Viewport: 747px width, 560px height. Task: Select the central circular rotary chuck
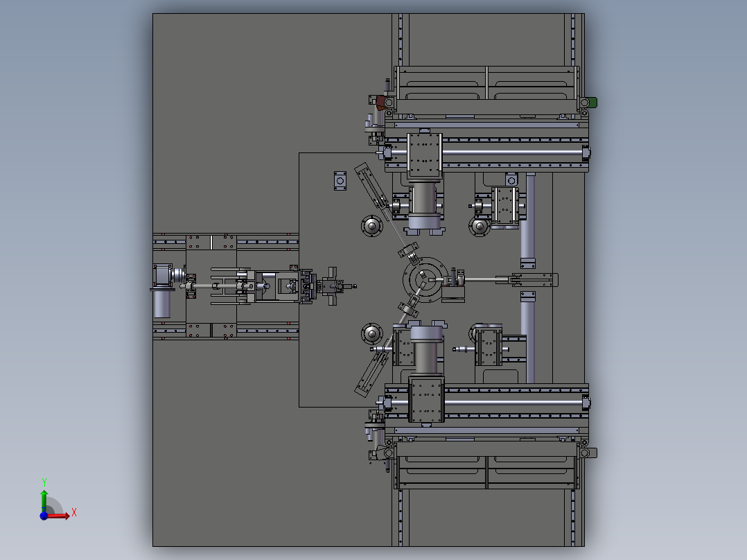click(426, 280)
